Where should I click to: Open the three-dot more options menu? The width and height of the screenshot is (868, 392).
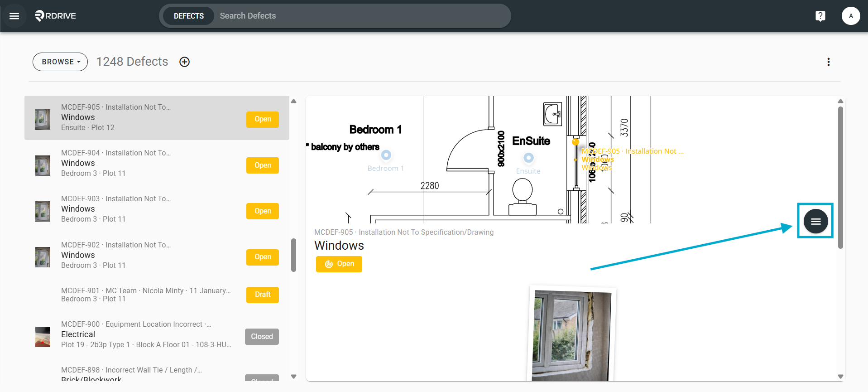(x=829, y=62)
